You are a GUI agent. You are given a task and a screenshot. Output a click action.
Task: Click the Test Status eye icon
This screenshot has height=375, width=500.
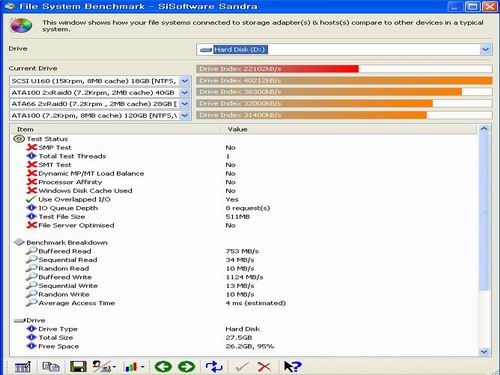click(19, 139)
